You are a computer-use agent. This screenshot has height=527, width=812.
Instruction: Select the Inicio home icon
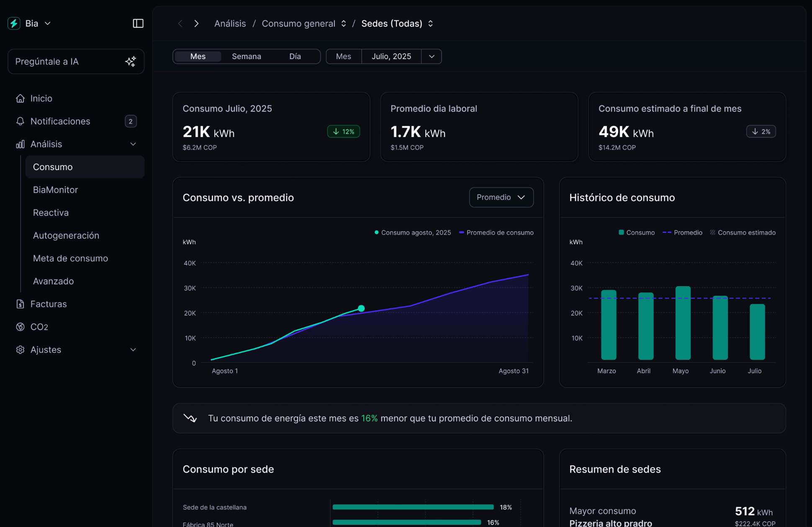click(x=20, y=98)
